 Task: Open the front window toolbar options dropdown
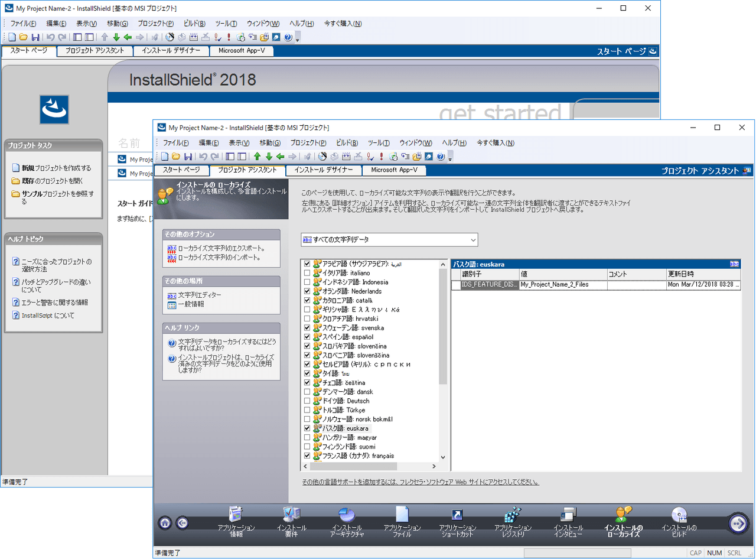tap(450, 157)
